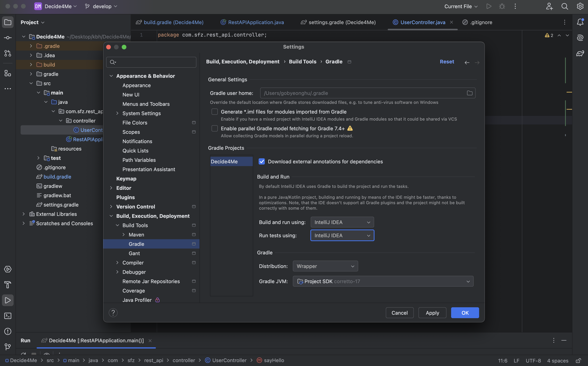Open the Commit tool window icon
Screen dimensions: 588x366
coord(8,38)
